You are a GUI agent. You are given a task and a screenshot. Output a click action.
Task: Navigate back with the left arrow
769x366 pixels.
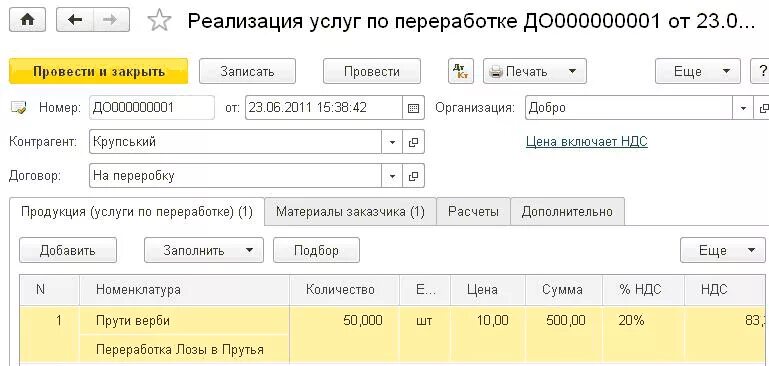75,20
